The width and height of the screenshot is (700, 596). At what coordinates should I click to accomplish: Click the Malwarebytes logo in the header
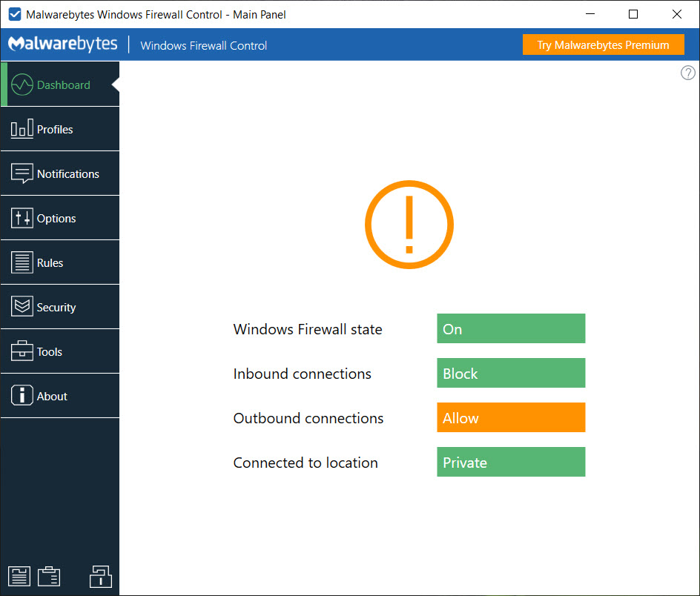63,44
